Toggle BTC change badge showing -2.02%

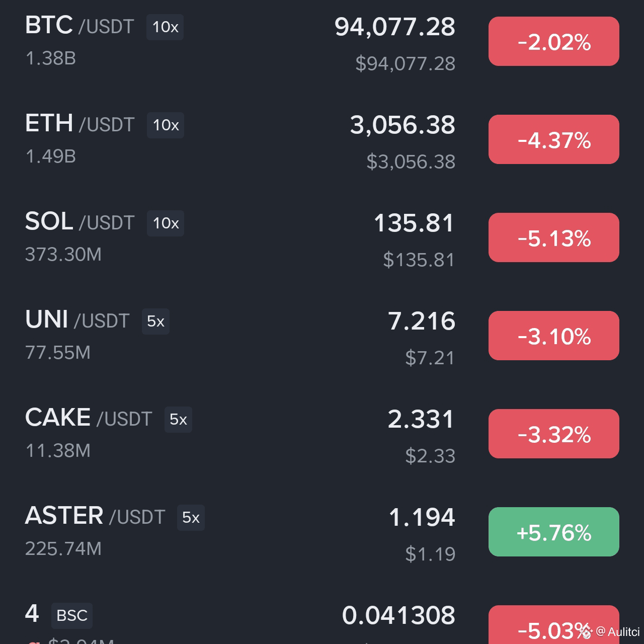click(554, 41)
